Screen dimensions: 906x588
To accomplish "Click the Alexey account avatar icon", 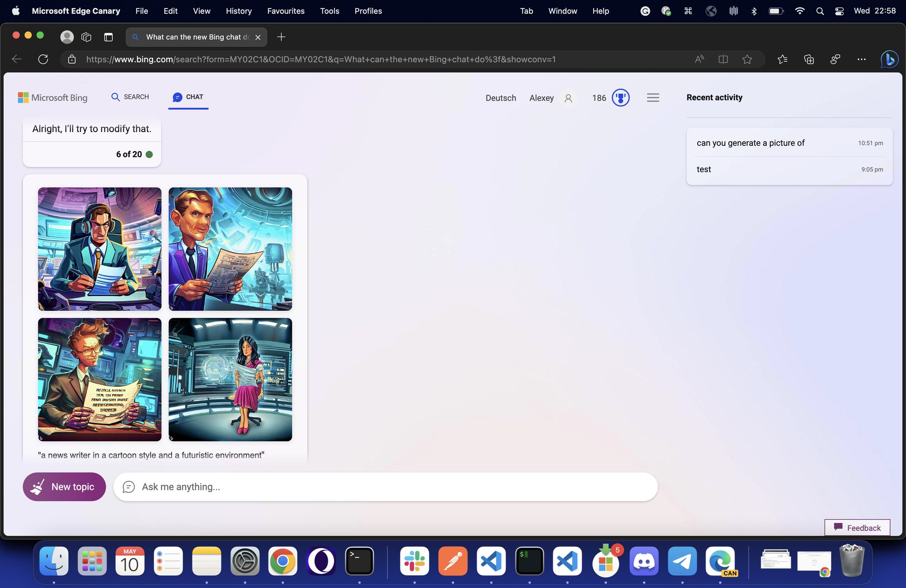I will [x=568, y=98].
